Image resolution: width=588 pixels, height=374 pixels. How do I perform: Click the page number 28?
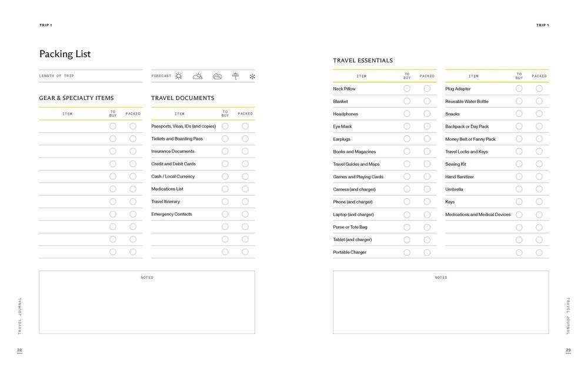click(x=19, y=350)
